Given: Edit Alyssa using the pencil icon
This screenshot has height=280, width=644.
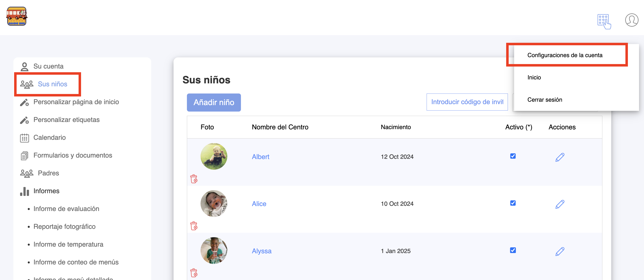Looking at the screenshot, I should 559,251.
